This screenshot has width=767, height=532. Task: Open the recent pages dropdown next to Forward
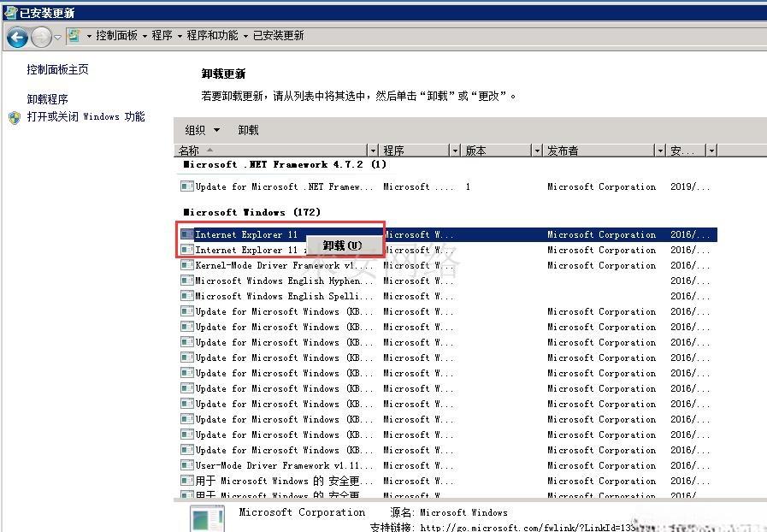pyautogui.click(x=57, y=37)
